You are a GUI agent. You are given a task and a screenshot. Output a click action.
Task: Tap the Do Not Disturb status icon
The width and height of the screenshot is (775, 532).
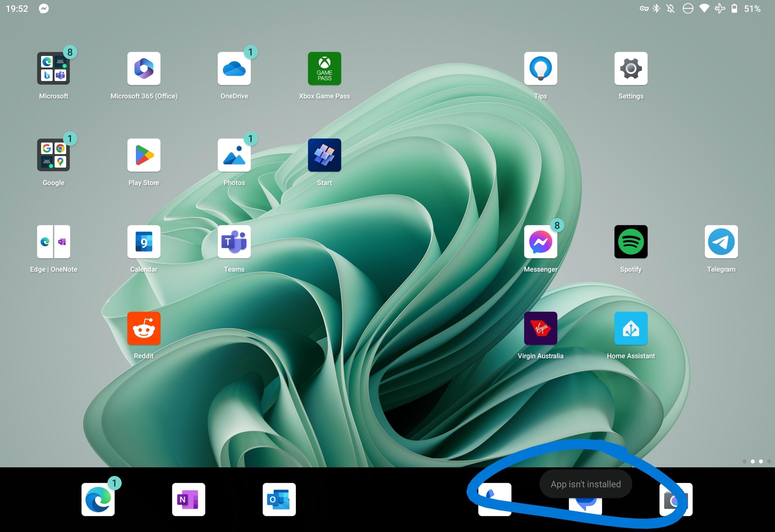click(687, 9)
